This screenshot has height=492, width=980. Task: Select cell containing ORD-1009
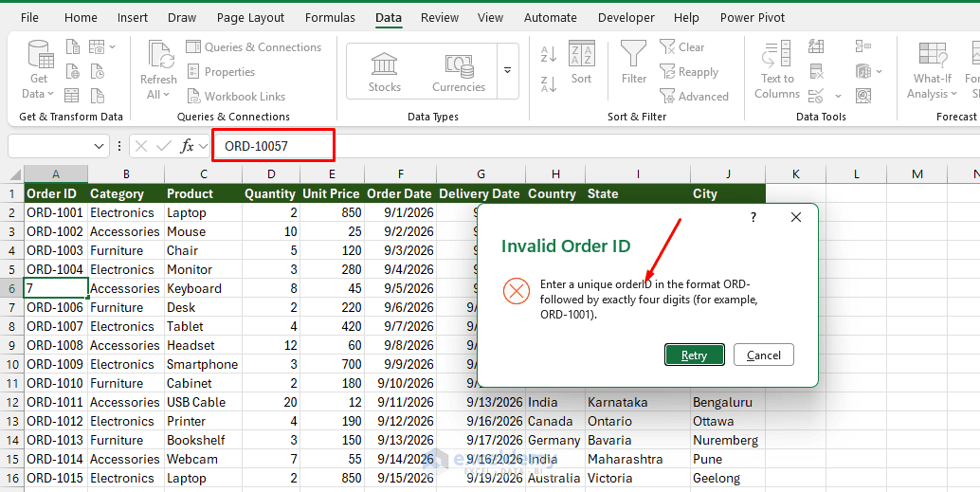tap(56, 364)
